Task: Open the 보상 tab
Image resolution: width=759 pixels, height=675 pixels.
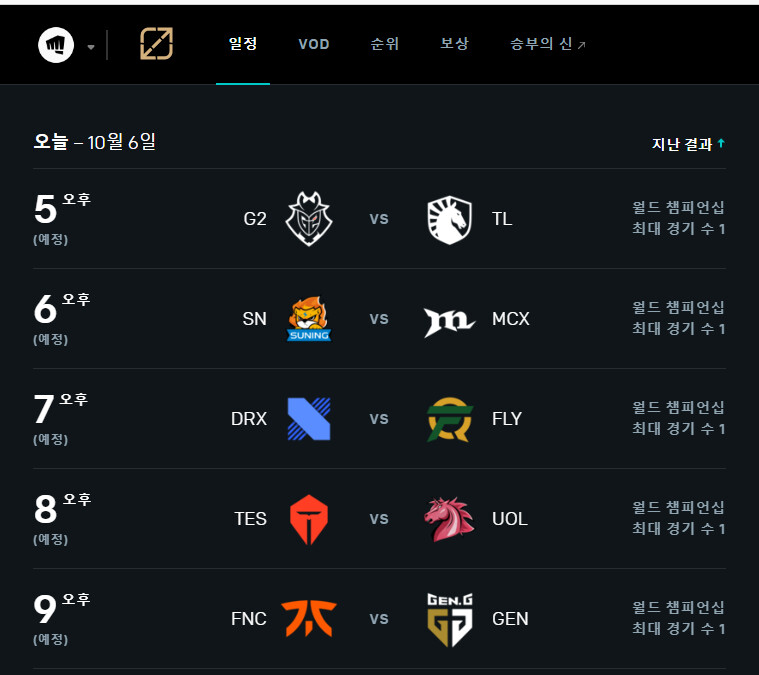Action: tap(454, 44)
